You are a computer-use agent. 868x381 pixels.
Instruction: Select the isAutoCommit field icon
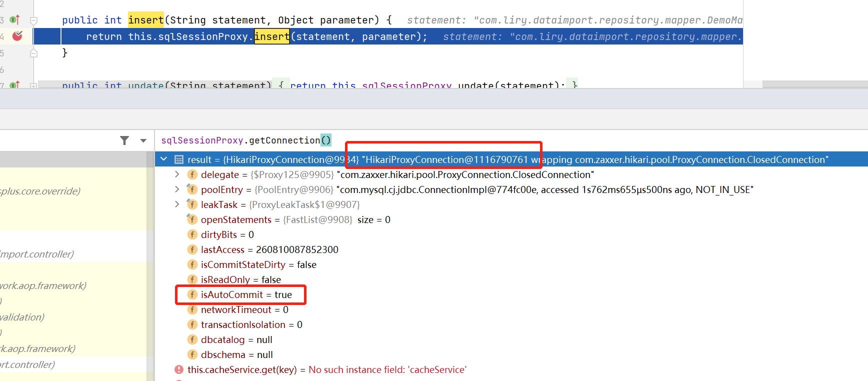click(x=192, y=294)
